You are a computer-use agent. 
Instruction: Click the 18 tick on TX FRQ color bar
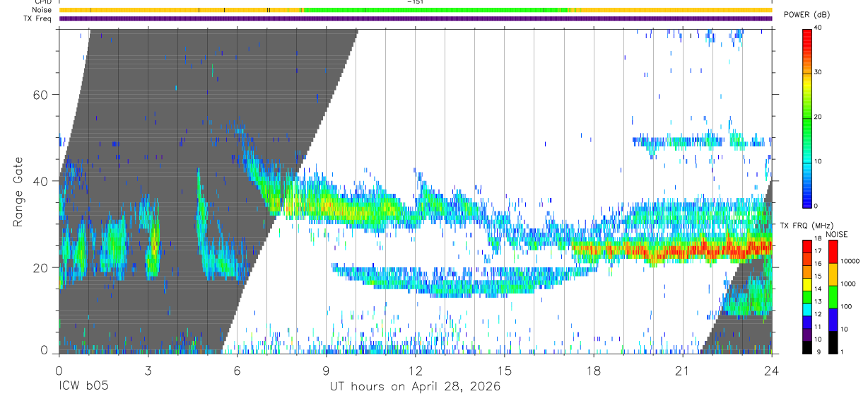coord(817,239)
